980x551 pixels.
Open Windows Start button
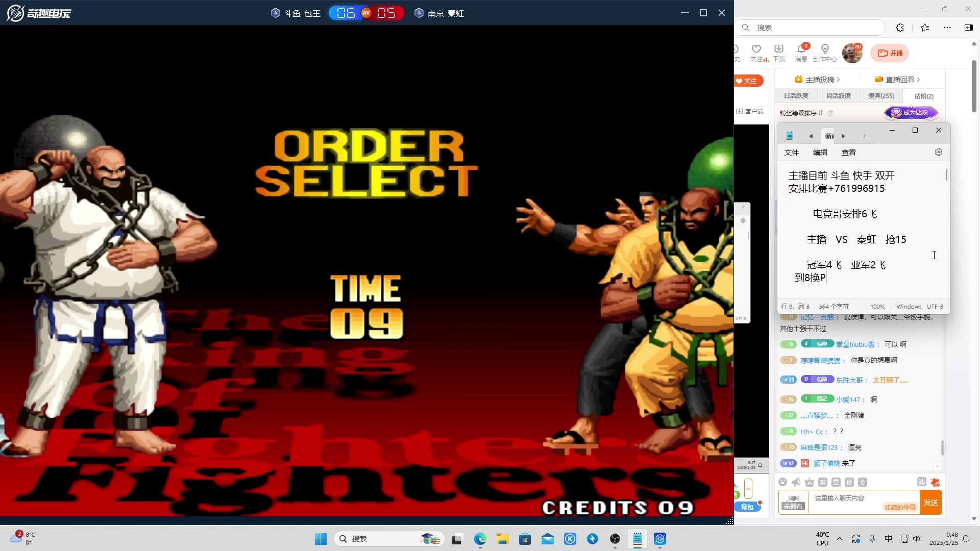pyautogui.click(x=321, y=539)
